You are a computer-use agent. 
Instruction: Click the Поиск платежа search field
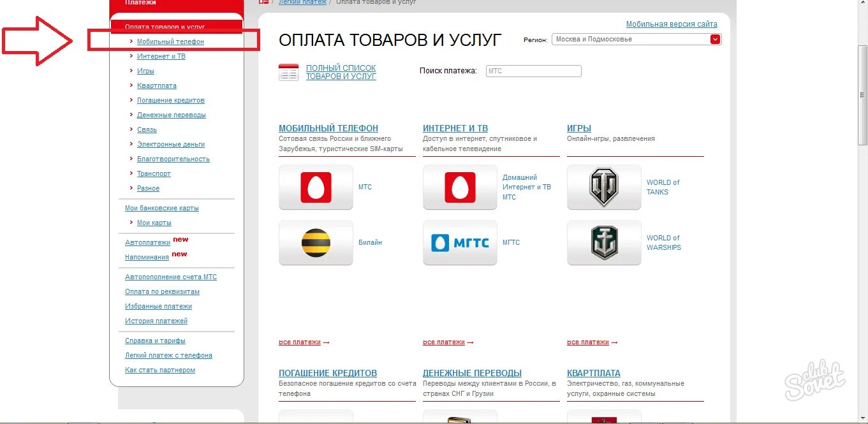tap(533, 70)
